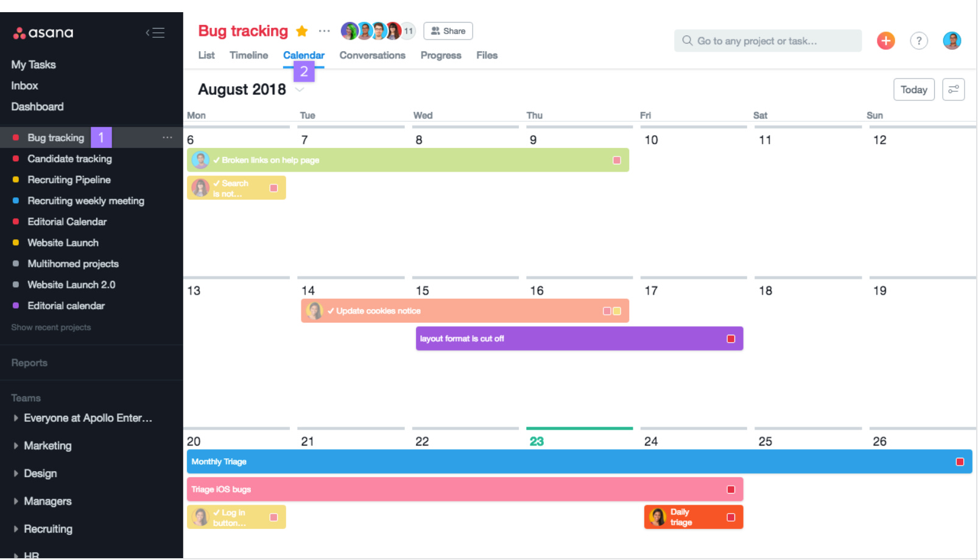Toggle completion checkmark on Broken links on help page
The image size is (978, 560).
coord(216,160)
